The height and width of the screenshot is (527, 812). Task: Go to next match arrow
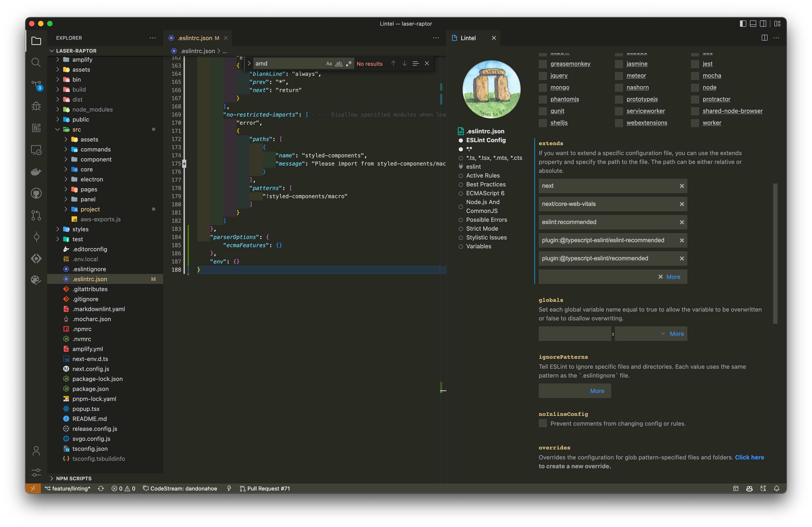(404, 63)
